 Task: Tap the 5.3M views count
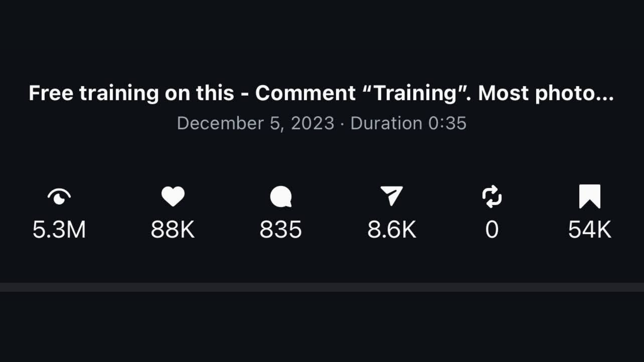tap(60, 229)
